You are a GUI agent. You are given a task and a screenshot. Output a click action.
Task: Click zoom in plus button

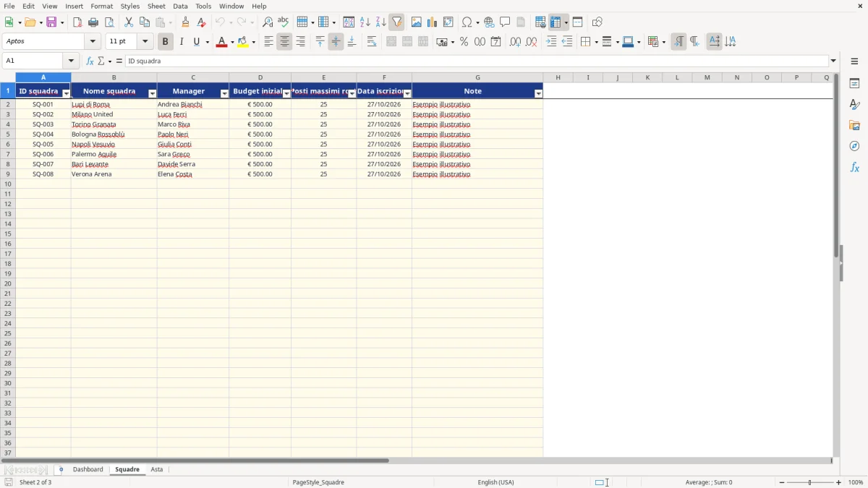[x=839, y=482]
